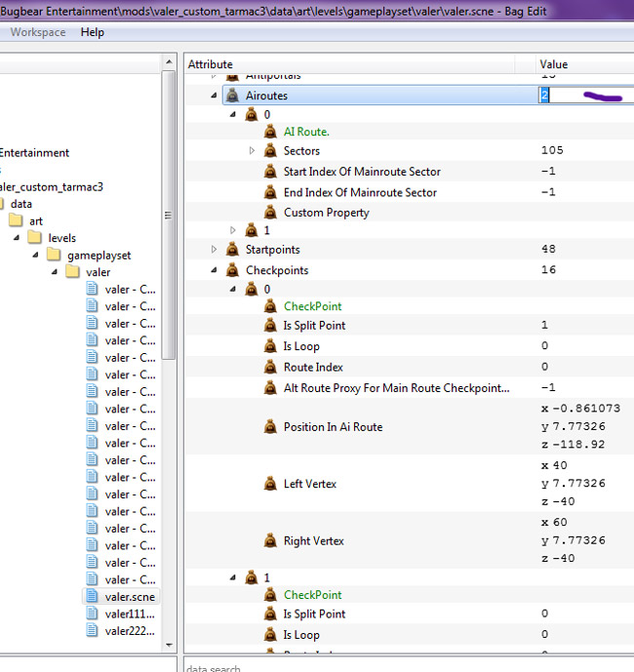634x672 pixels.
Task: Click the bag icon beside Left Vertex
Action: 270,484
